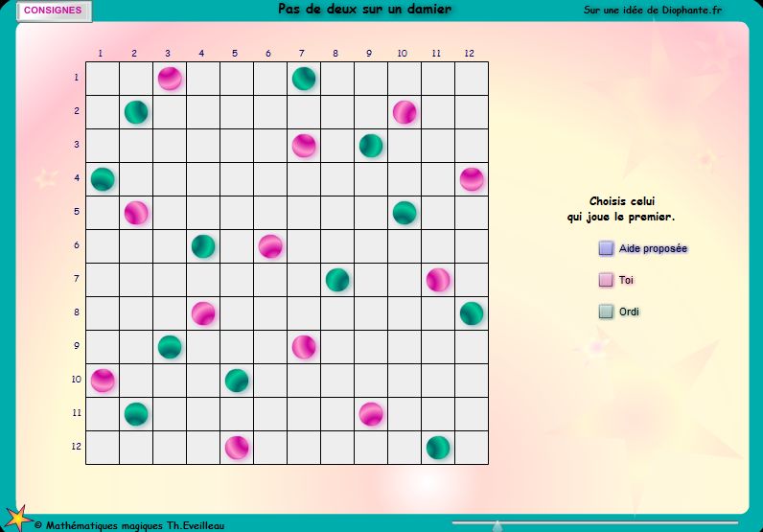Select the green ball at row 5 column 10

tap(405, 213)
